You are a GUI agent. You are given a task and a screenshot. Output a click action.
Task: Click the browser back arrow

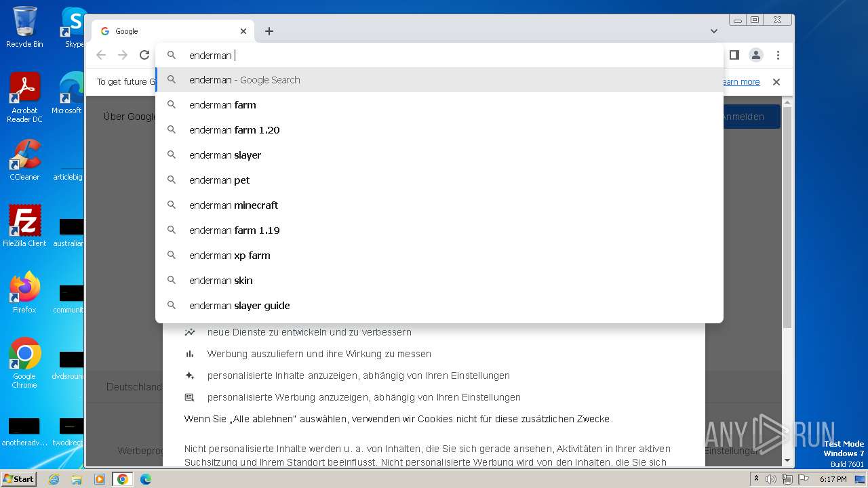pyautogui.click(x=101, y=55)
